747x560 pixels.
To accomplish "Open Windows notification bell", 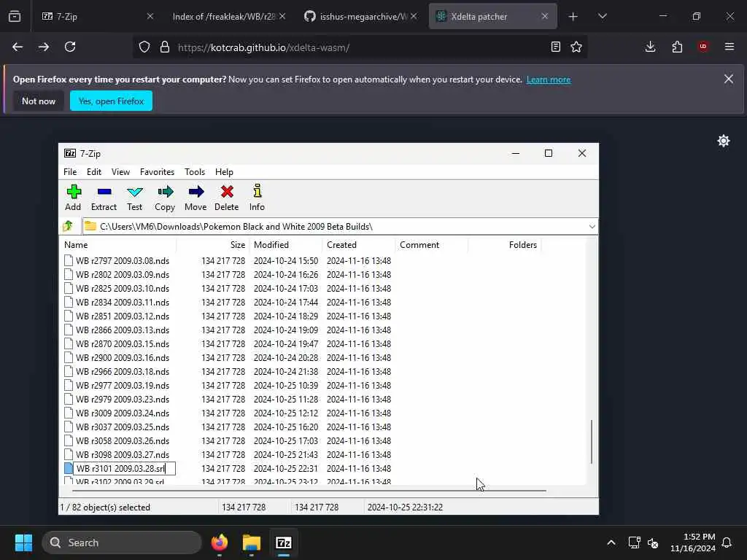I will [x=727, y=542].
